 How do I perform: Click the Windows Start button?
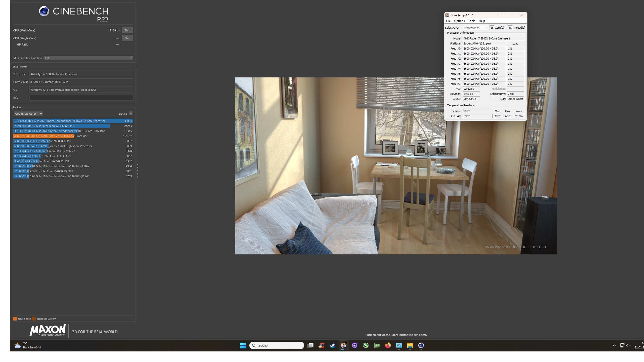coord(243,345)
